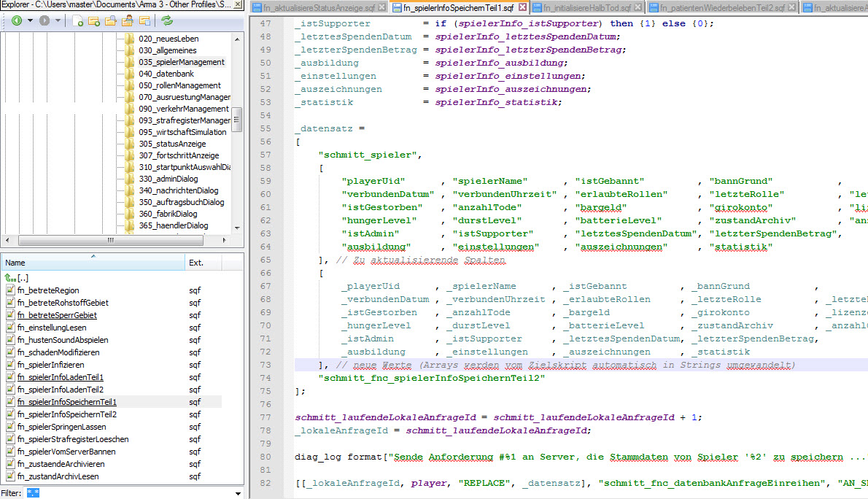Select folder 050_rollenManagement
The width and height of the screenshot is (868, 499).
coord(179,85)
